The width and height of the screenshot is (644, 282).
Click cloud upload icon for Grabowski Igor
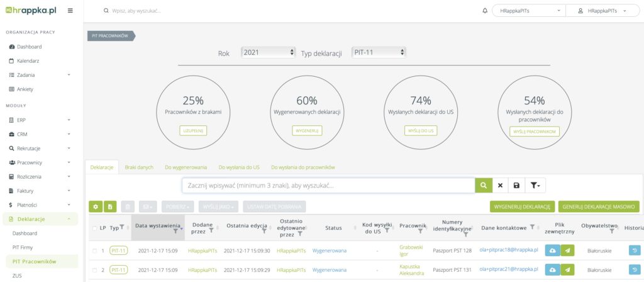(x=552, y=251)
